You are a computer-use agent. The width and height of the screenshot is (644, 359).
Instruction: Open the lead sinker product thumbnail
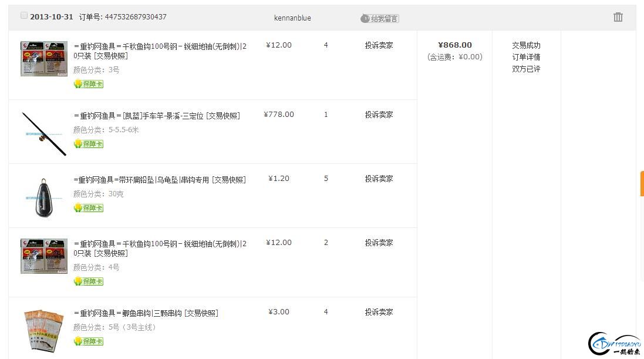pyautogui.click(x=44, y=198)
